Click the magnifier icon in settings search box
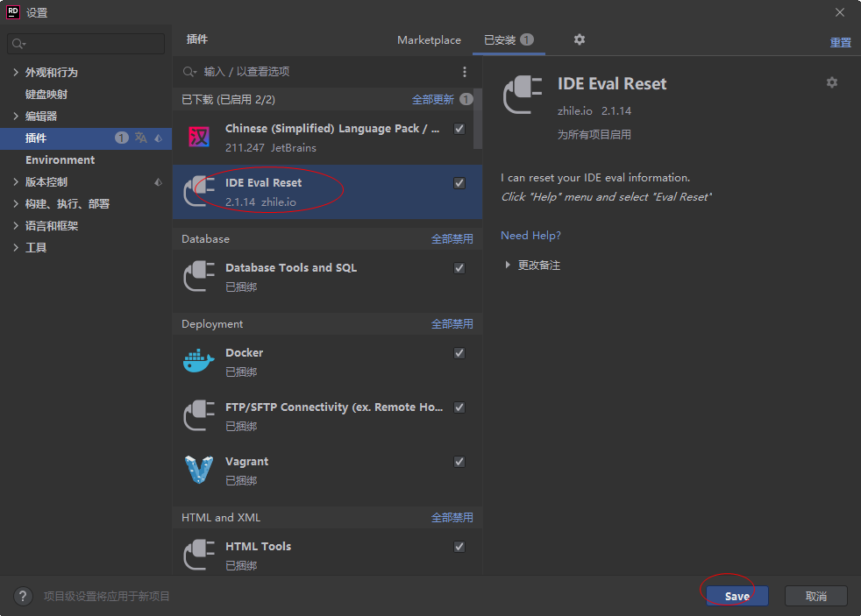 click(18, 44)
